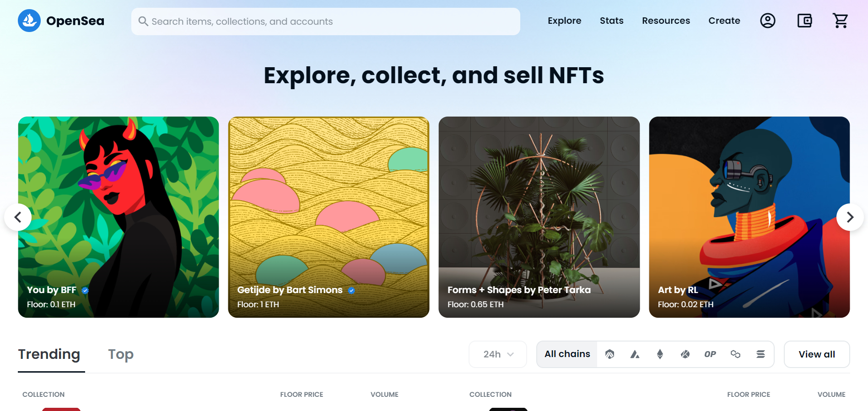Open the Explore menu
This screenshot has width=868, height=411.
point(564,21)
